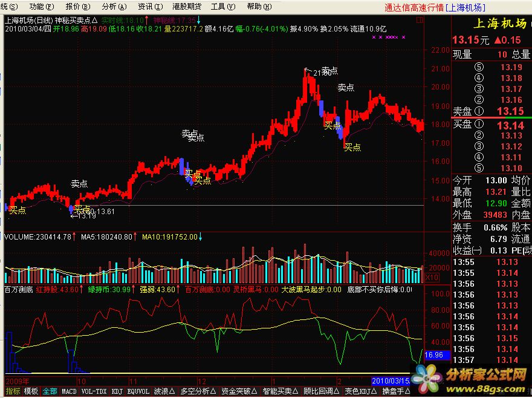
Task: Open the 港股期货 menu
Action: tap(187, 7)
